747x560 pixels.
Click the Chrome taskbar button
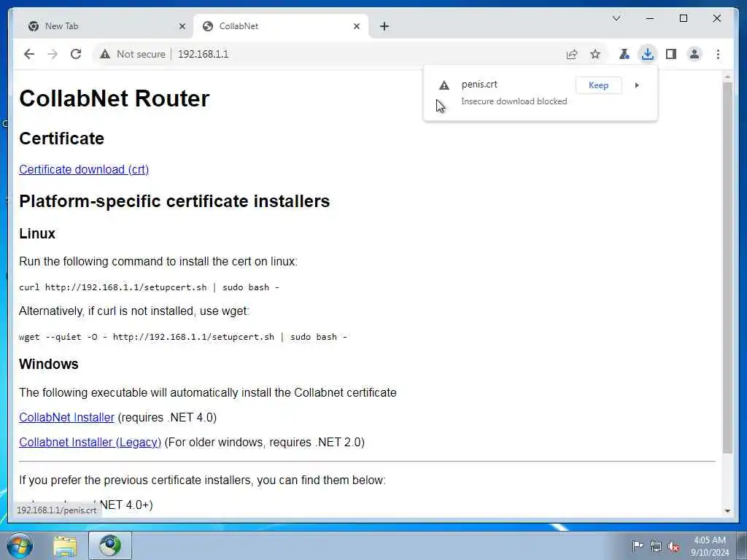pyautogui.click(x=110, y=545)
